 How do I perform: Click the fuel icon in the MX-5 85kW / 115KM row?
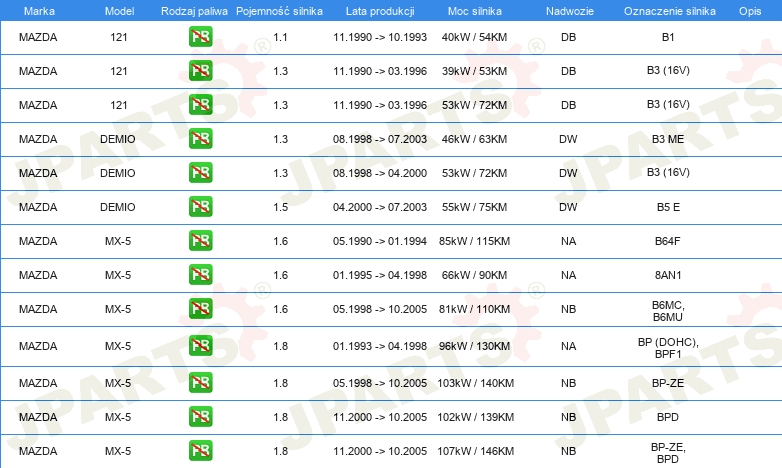coord(200,240)
